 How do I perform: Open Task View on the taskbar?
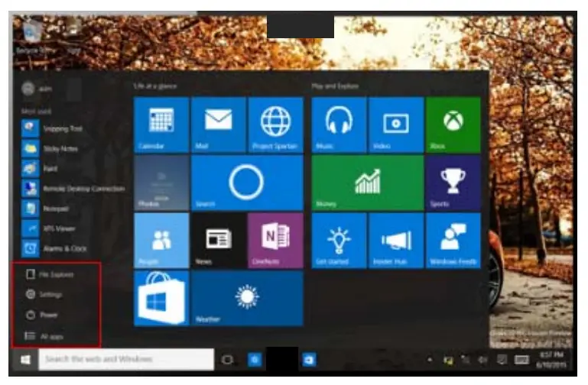(x=227, y=360)
